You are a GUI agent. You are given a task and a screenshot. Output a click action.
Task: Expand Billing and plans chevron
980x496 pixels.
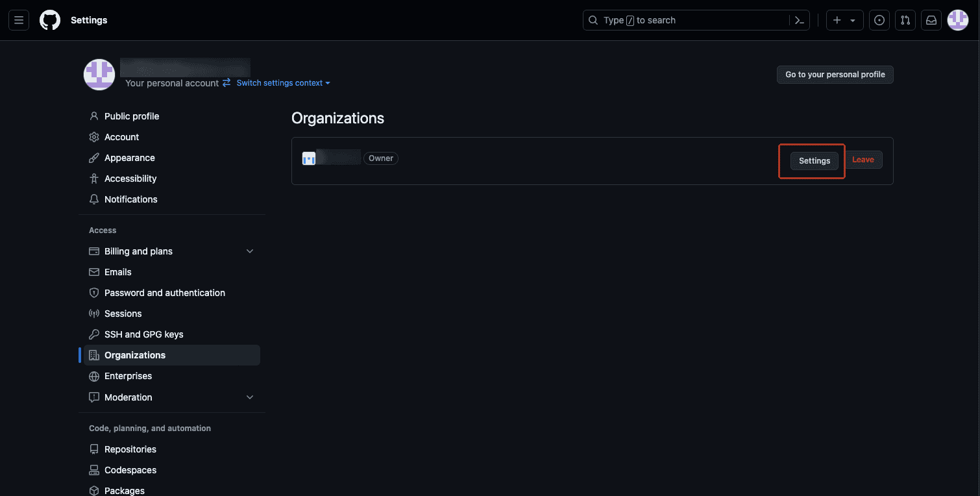coord(250,251)
